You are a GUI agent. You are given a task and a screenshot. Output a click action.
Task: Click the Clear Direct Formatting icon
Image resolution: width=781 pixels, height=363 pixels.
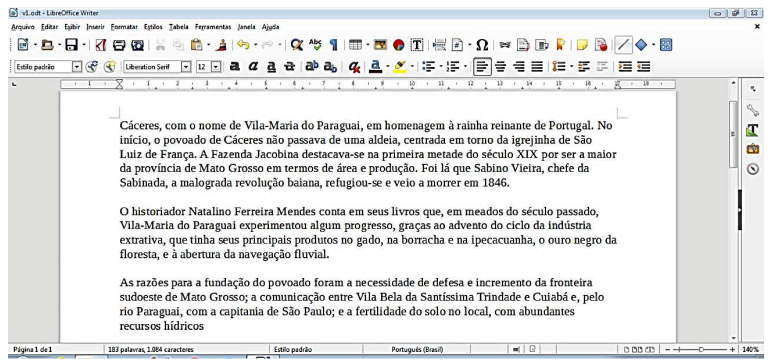tap(354, 67)
